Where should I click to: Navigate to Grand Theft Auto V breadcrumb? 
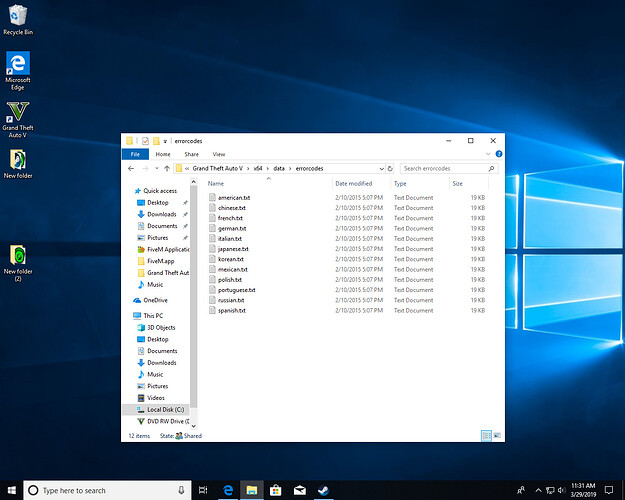tap(218, 169)
